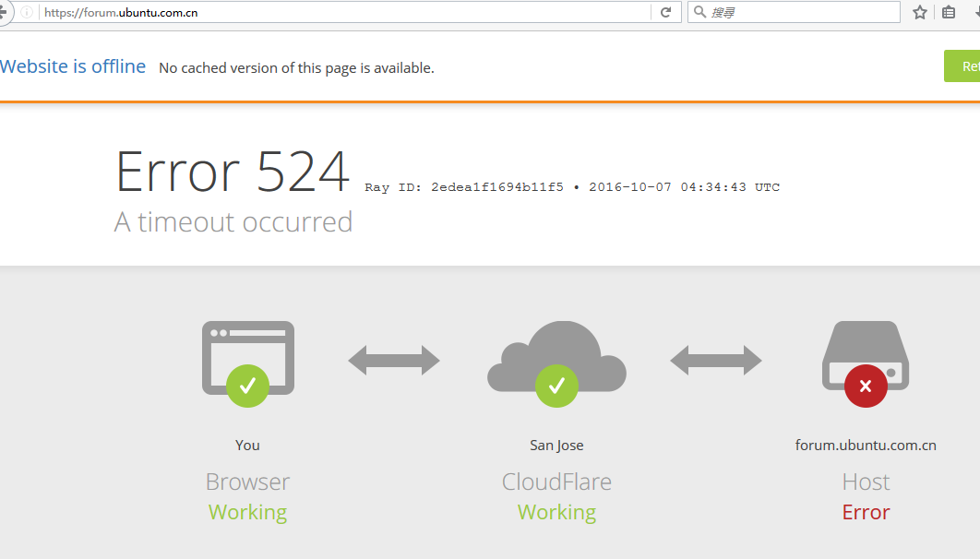This screenshot has height=559, width=980.
Task: Click the arrow between browser and cloud
Action: point(394,361)
